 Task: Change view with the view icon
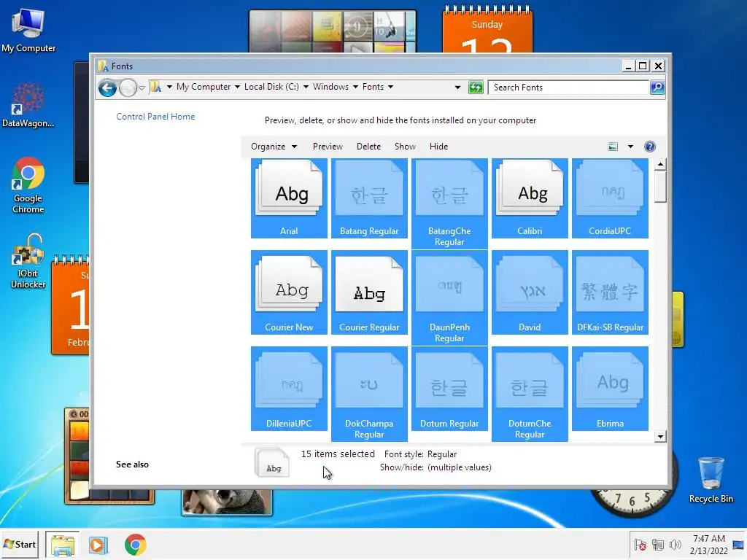[613, 147]
